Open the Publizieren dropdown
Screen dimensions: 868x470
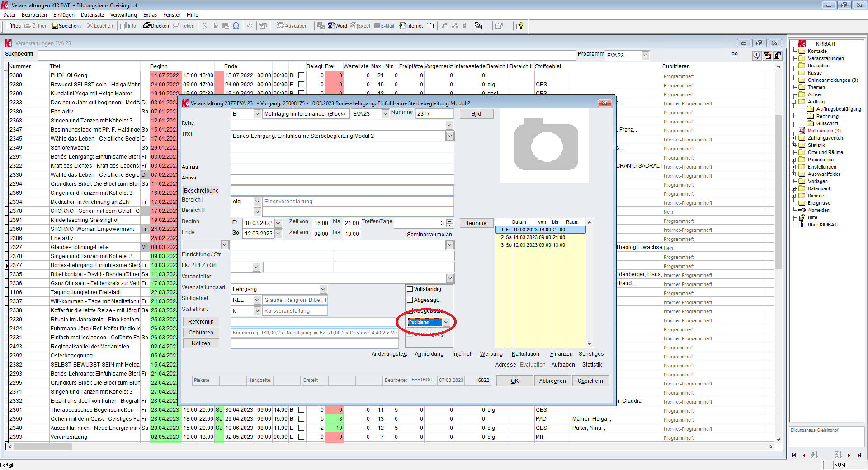(446, 322)
